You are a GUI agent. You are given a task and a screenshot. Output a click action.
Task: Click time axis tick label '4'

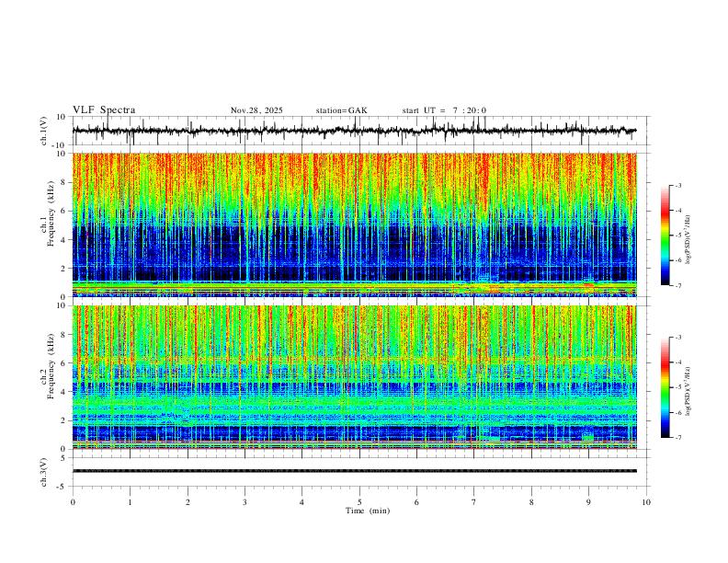click(301, 502)
